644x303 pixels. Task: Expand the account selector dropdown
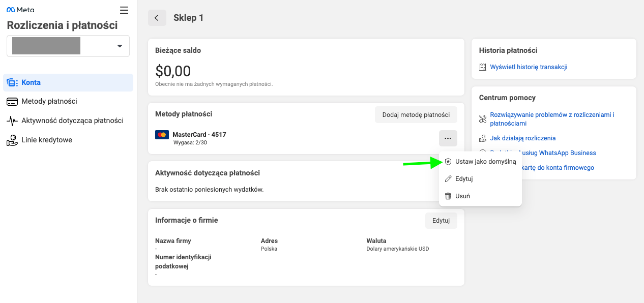(x=120, y=46)
